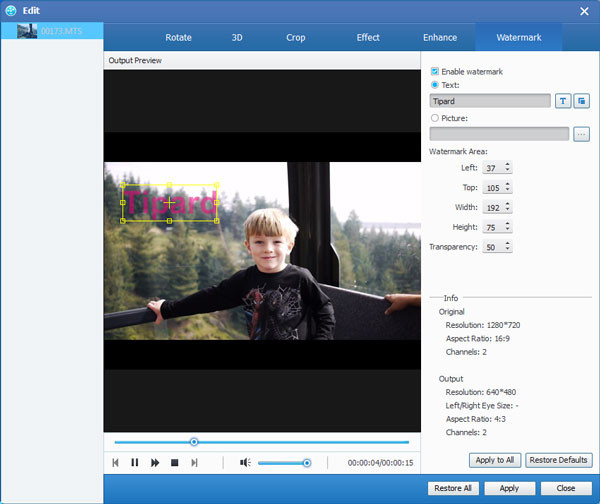Browse for a watermark picture file
The image size is (600, 504).
[x=581, y=134]
